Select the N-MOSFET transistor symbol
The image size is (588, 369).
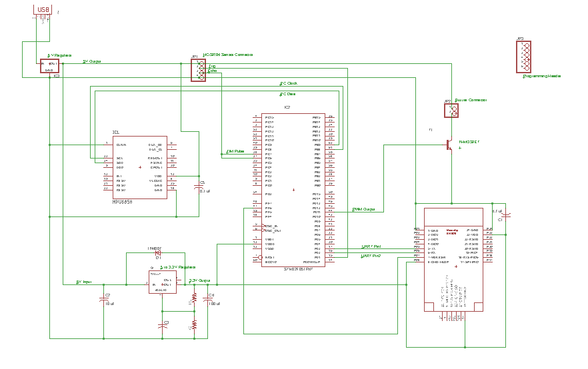[451, 144]
